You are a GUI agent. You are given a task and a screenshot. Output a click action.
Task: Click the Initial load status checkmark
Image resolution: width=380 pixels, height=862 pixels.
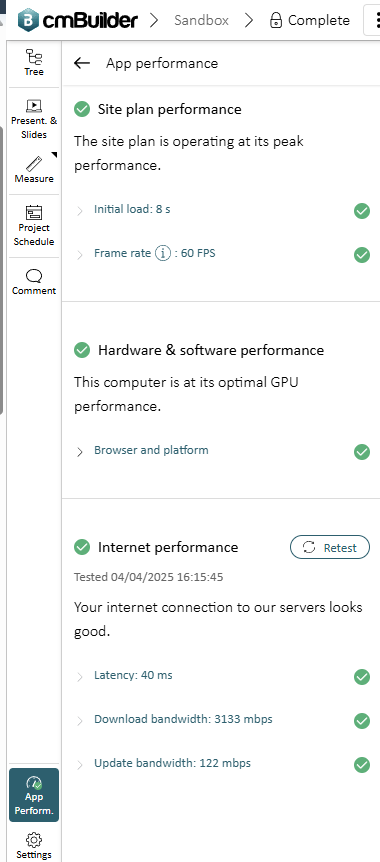point(362,211)
